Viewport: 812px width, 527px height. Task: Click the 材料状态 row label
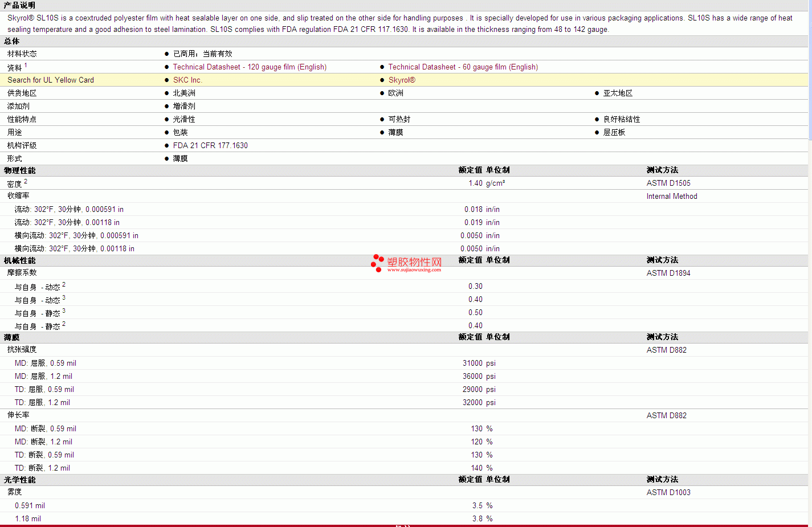coord(22,54)
